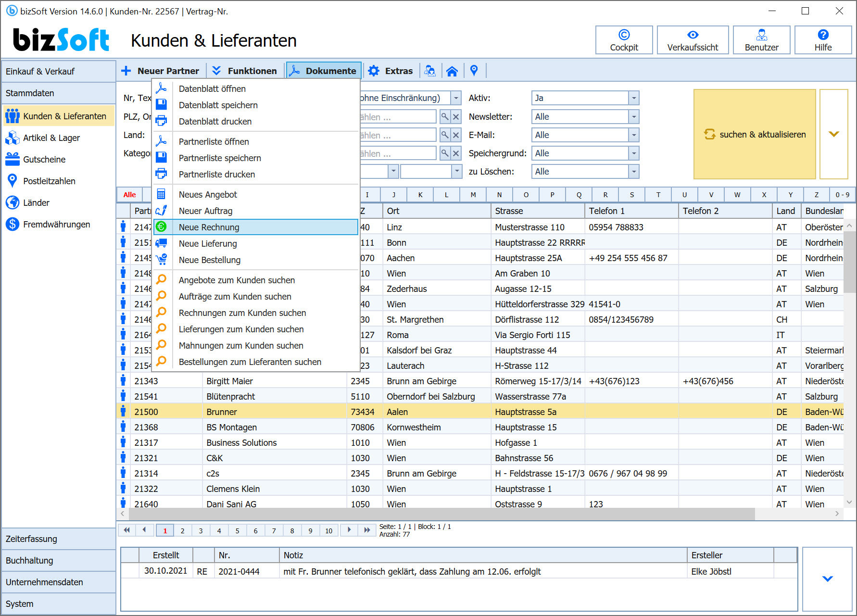Open ohne Einschränkung dropdown arrow
This screenshot has height=616, width=857.
coord(456,98)
